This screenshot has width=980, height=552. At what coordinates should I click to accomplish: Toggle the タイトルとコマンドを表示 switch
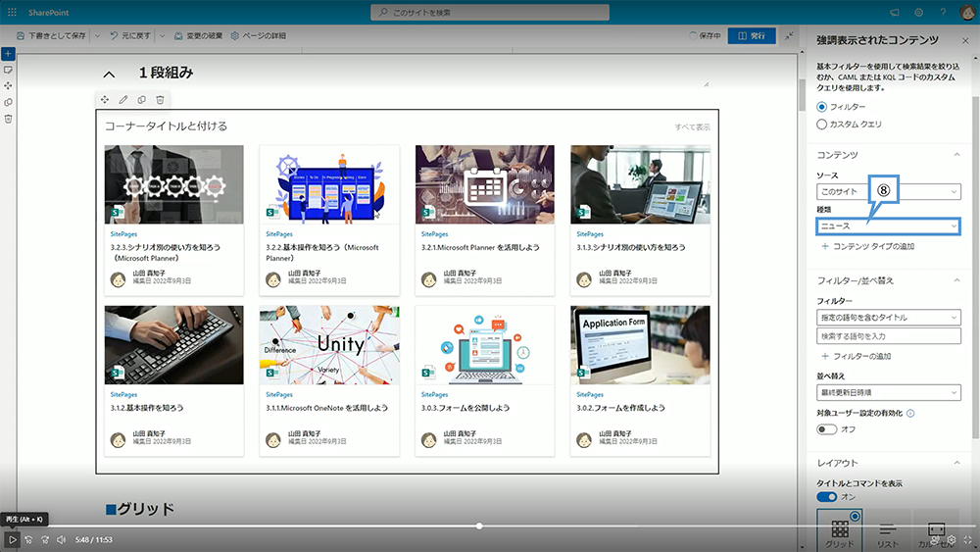point(826,497)
